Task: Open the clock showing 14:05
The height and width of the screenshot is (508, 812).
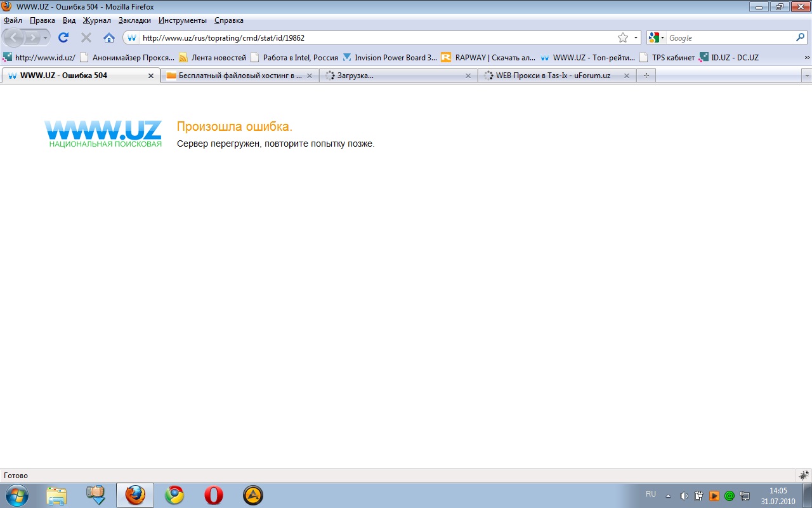Action: 778,496
